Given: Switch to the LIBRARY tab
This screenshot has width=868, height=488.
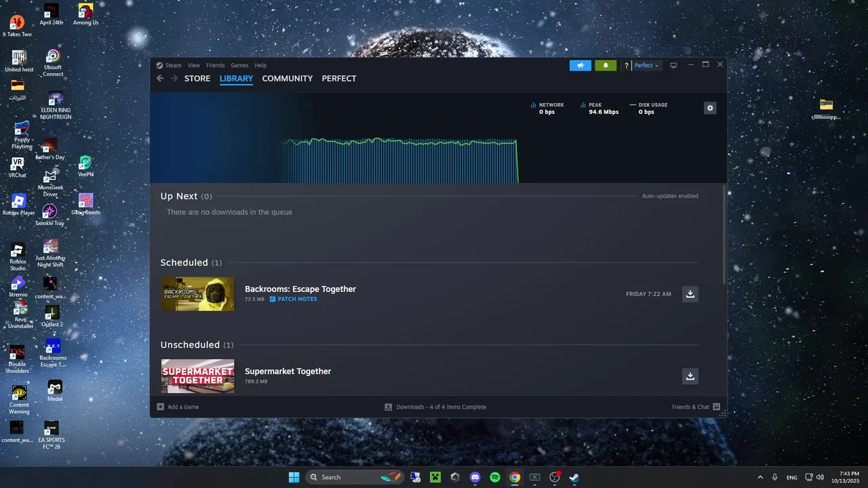Looking at the screenshot, I should coord(236,79).
